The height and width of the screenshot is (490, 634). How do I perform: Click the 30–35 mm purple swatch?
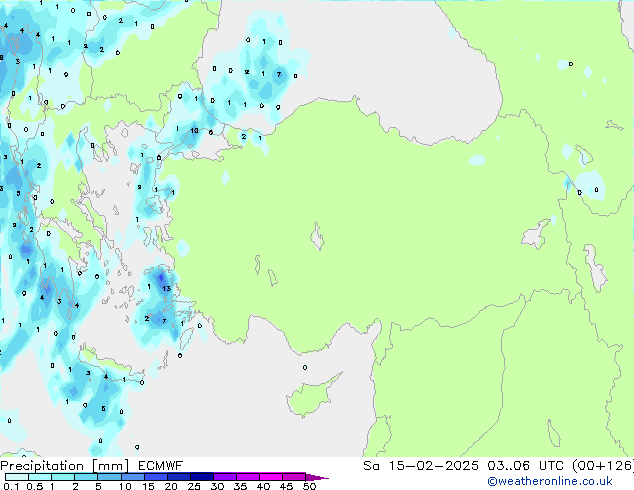(225, 477)
